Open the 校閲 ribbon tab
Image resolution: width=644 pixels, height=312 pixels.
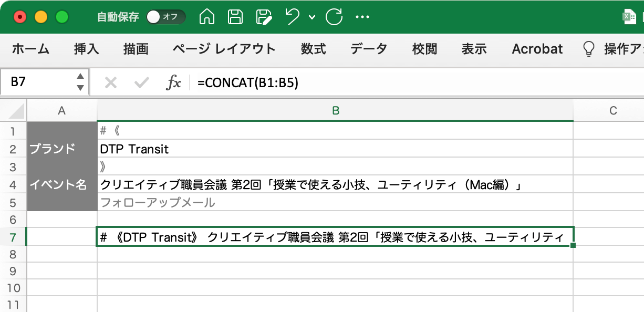tap(425, 49)
